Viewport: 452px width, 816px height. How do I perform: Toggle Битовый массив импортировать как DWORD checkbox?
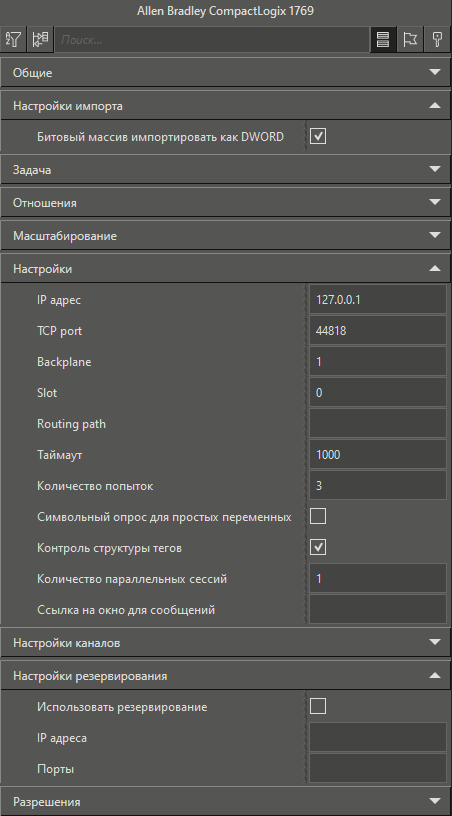click(318, 137)
